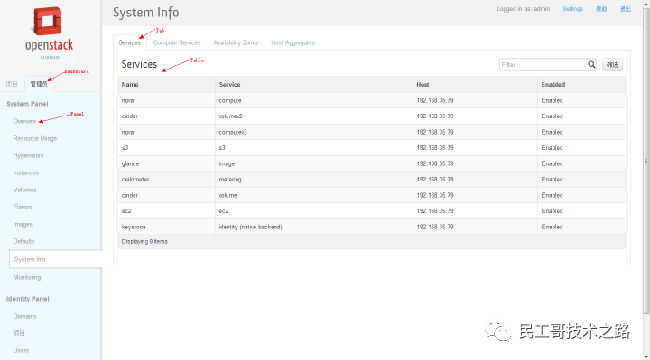650x360 pixels.
Task: Open Flavors in the sidebar
Action: point(23,207)
